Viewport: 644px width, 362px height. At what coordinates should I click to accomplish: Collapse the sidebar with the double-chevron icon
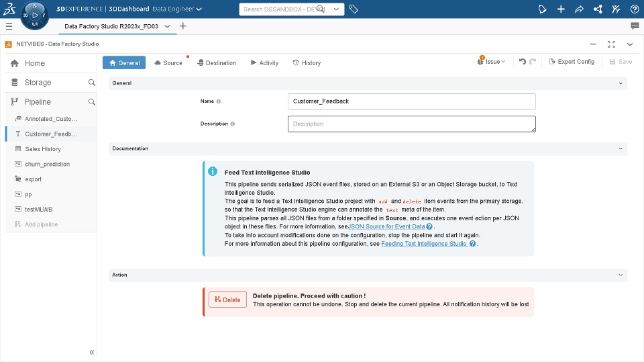coord(92,352)
